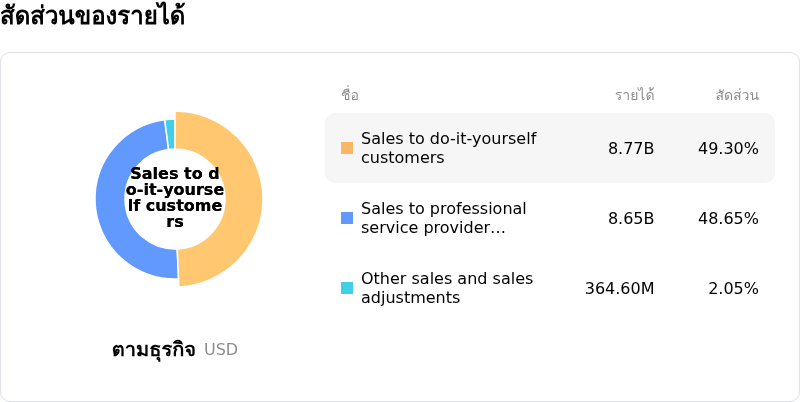Click the small cyan donut segment
This screenshot has width=800, height=402.
coord(170,127)
